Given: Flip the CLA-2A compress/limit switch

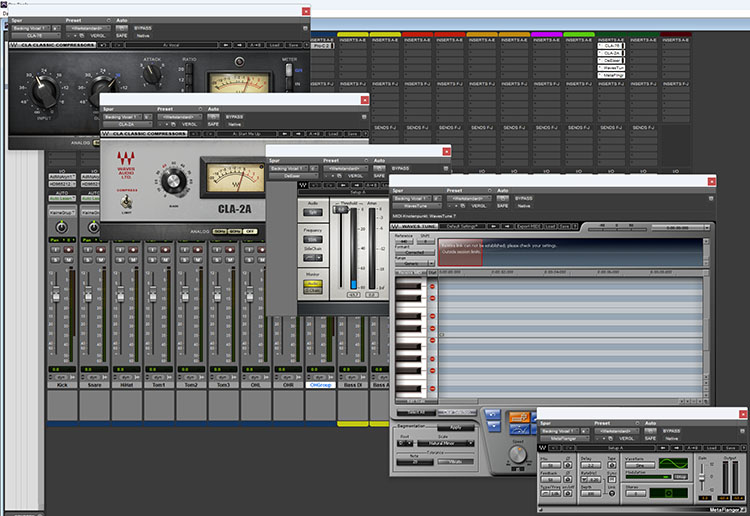Looking at the screenshot, I should coord(126,201).
